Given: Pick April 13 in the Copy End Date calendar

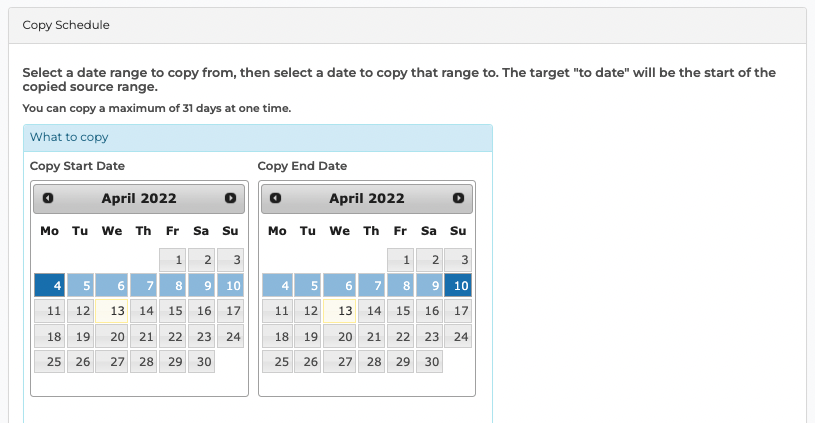Looking at the screenshot, I should (339, 311).
